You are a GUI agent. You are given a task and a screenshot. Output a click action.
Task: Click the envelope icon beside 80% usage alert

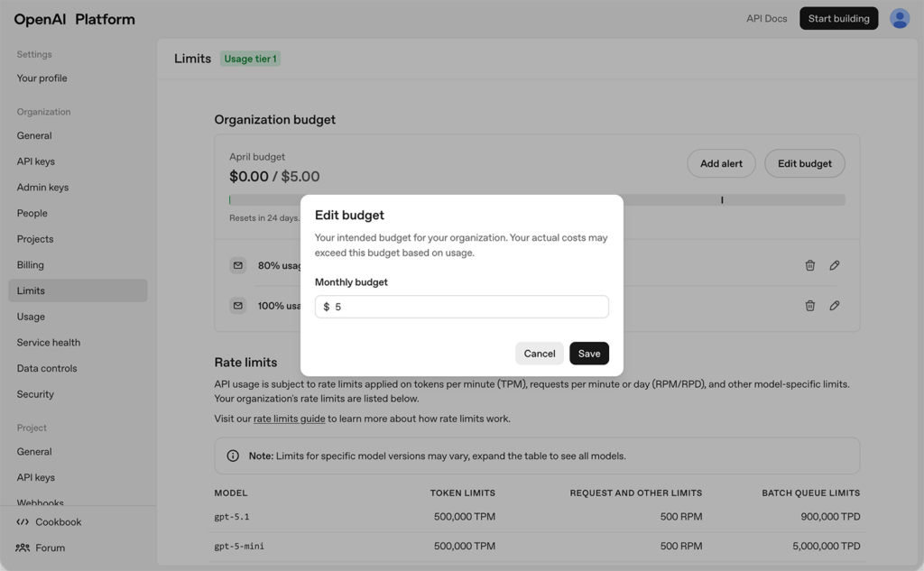[237, 265]
